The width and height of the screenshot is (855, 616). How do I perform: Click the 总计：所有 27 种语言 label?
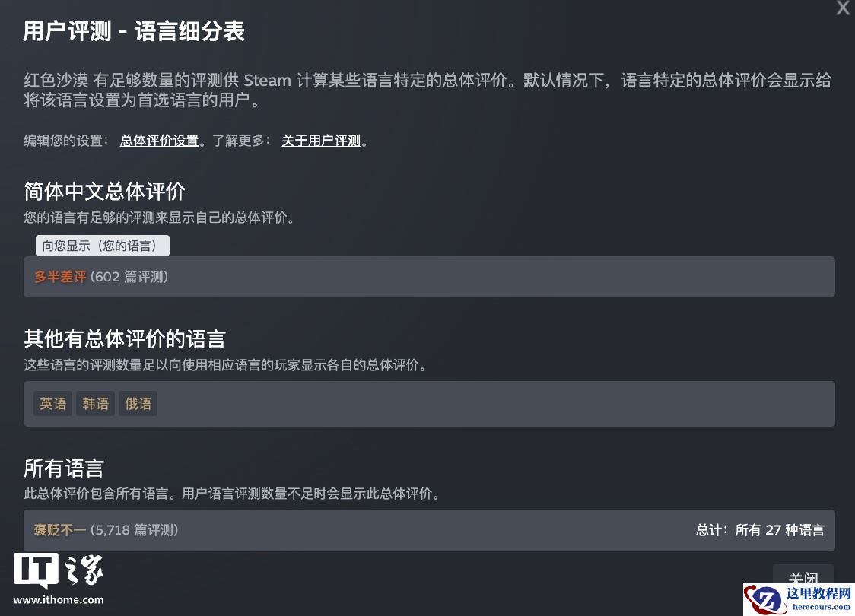point(760,530)
